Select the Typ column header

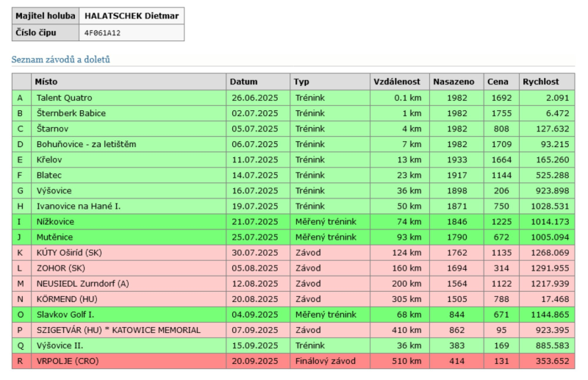click(x=301, y=82)
